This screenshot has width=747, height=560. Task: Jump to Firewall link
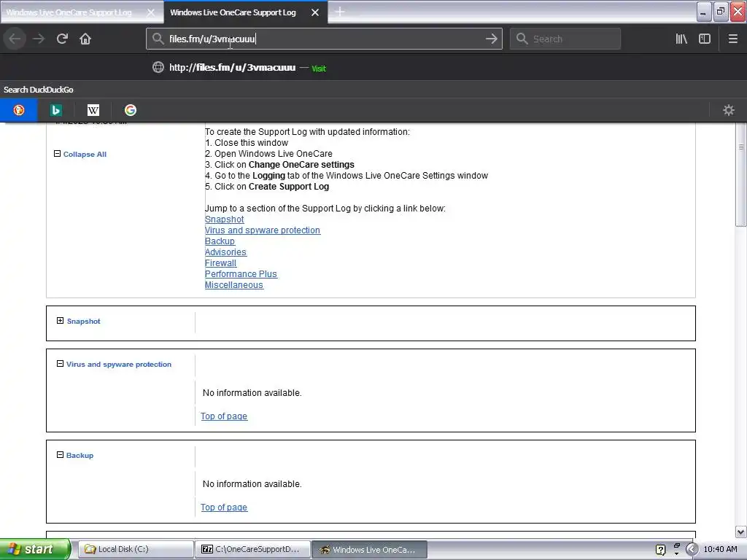coord(220,262)
